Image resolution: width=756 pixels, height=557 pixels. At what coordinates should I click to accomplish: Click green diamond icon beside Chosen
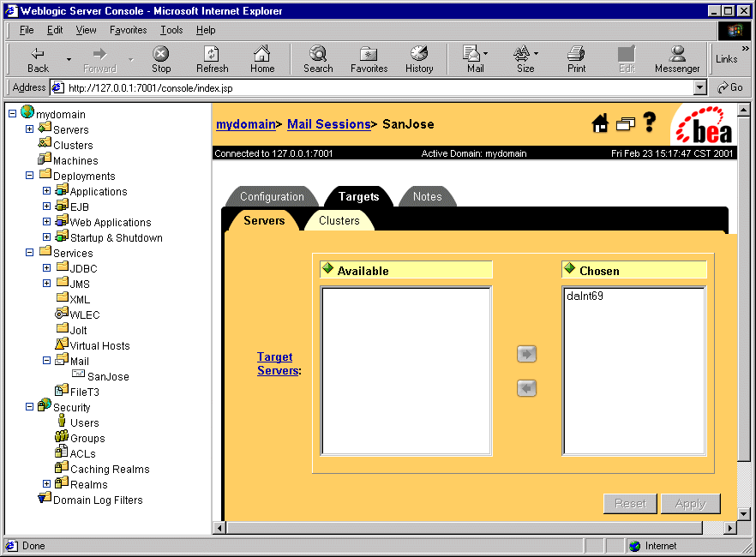570,268
